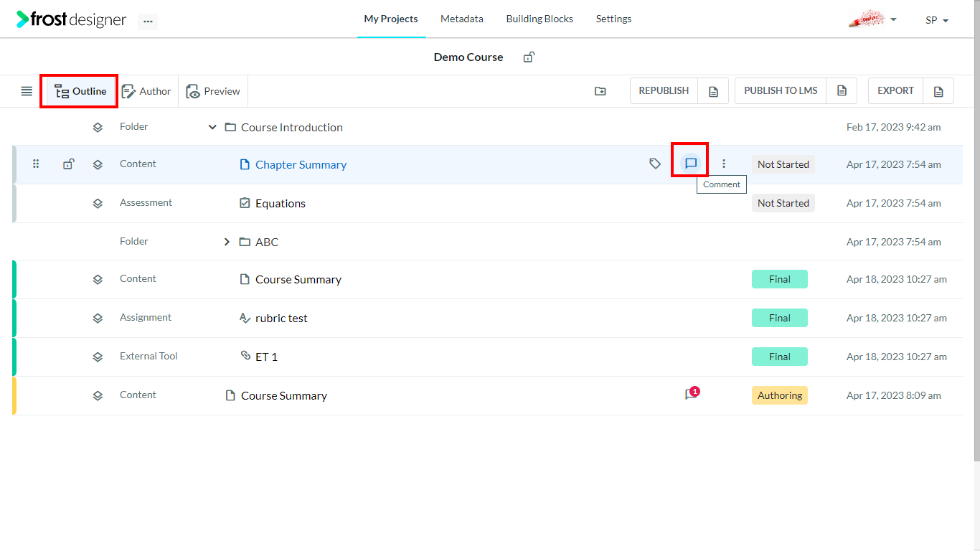Click the layers icon in ET 1 row
The height and width of the screenshot is (551, 980).
coord(98,357)
